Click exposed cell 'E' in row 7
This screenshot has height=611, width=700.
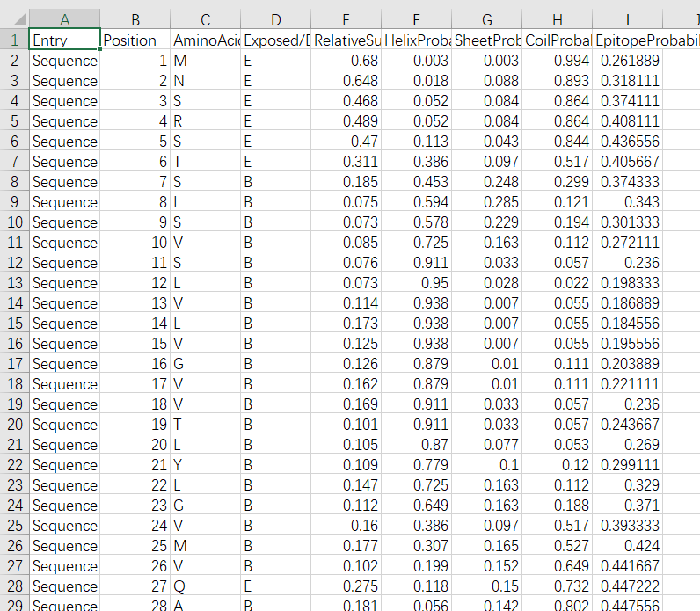click(x=276, y=162)
